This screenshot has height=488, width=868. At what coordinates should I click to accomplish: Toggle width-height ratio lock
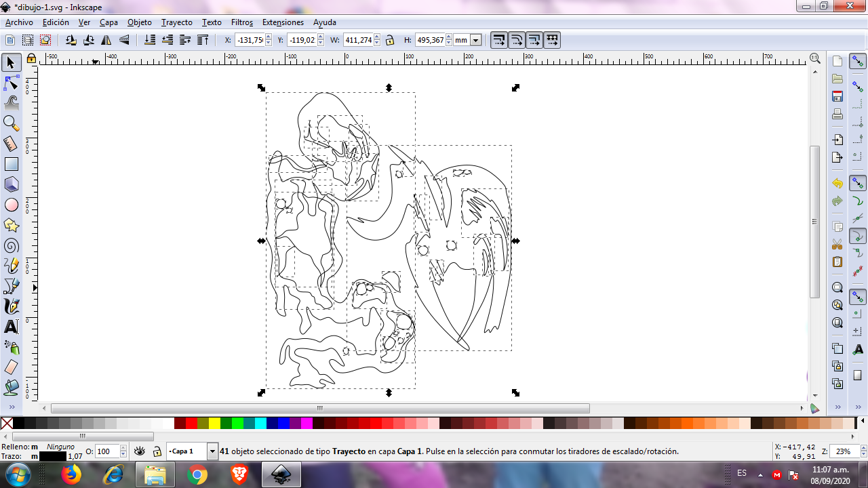coord(389,40)
